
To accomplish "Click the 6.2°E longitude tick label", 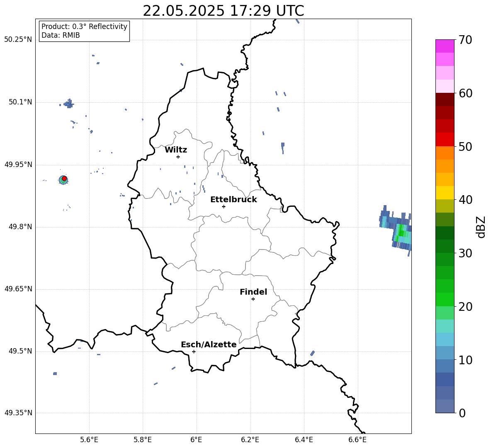I will tap(250, 440).
